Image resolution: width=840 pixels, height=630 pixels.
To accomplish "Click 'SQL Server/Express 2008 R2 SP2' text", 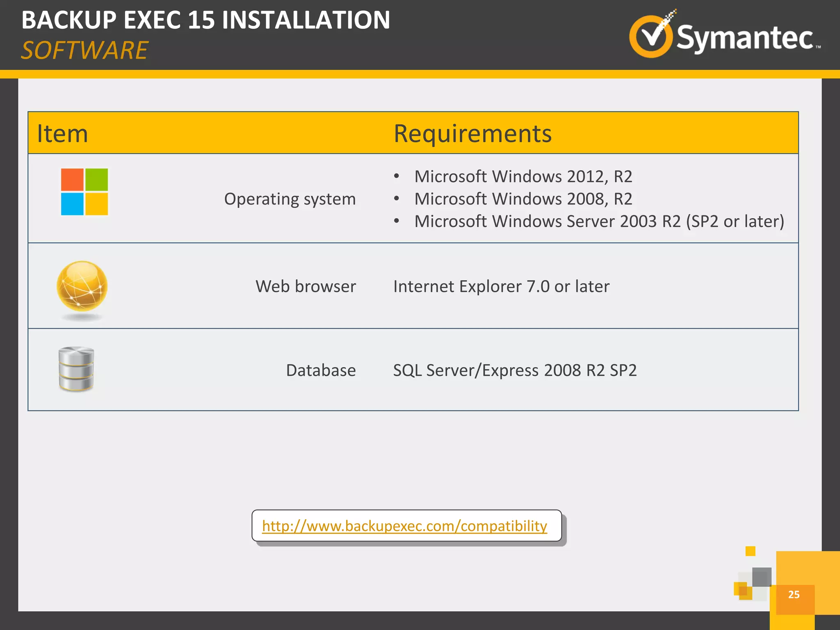I will click(515, 370).
